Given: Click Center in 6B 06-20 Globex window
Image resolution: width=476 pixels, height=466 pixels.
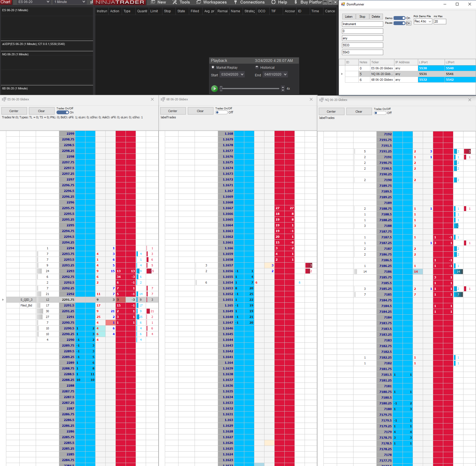Looking at the screenshot, I should click(x=173, y=111).
